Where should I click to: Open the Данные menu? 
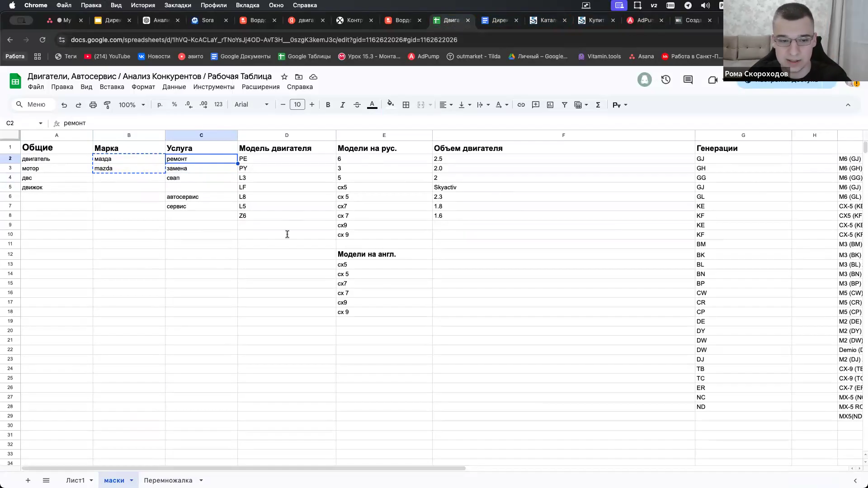(x=174, y=87)
